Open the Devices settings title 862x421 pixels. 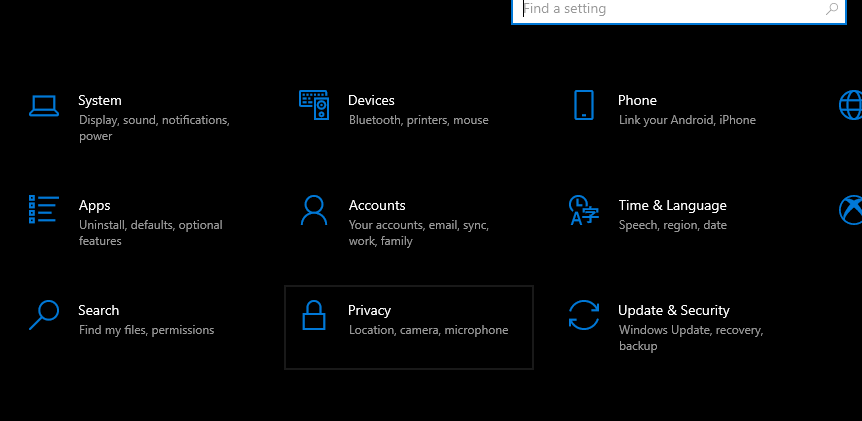(x=371, y=101)
